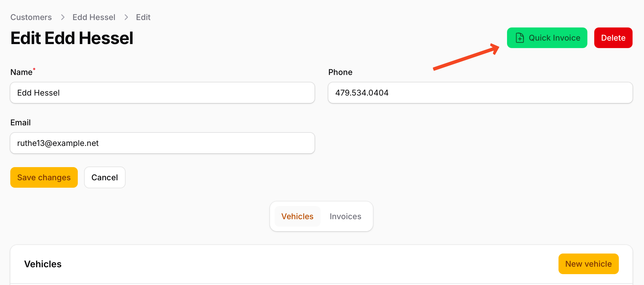Cancel editing the customer
The height and width of the screenshot is (285, 644).
pos(105,177)
